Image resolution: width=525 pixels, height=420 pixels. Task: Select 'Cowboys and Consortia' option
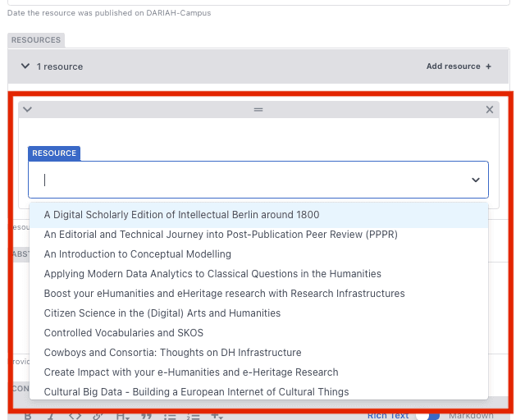(172, 353)
